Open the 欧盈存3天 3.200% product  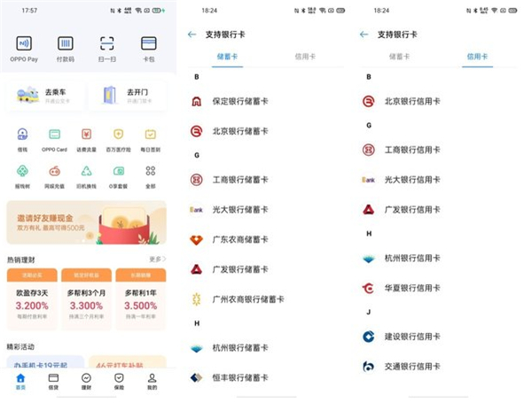32,298
